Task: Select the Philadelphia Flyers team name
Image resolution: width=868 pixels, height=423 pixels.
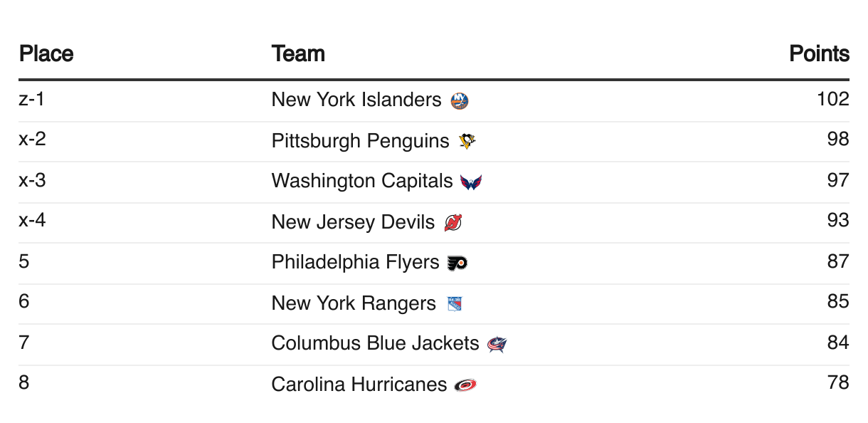Action: click(355, 263)
